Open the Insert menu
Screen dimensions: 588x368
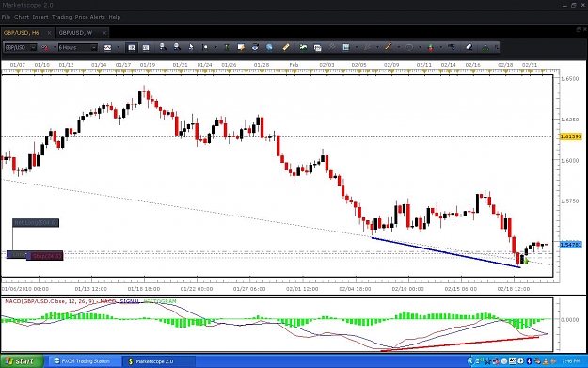[x=40, y=17]
